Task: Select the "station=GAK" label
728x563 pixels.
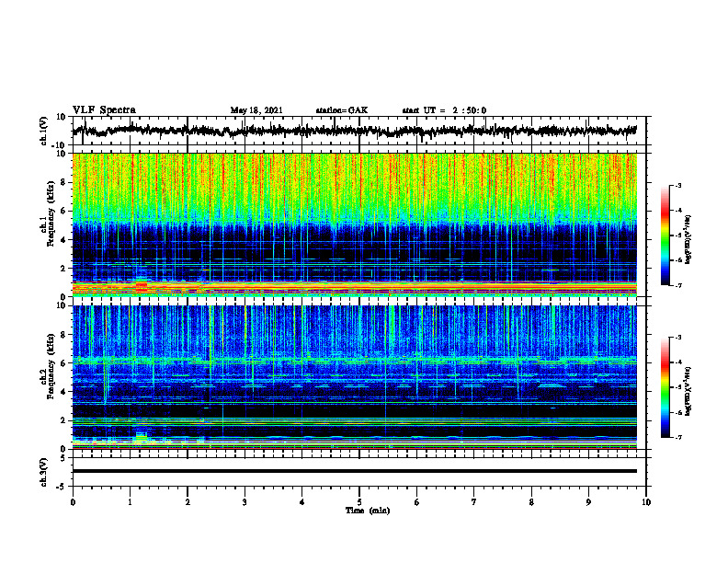Action: point(342,110)
